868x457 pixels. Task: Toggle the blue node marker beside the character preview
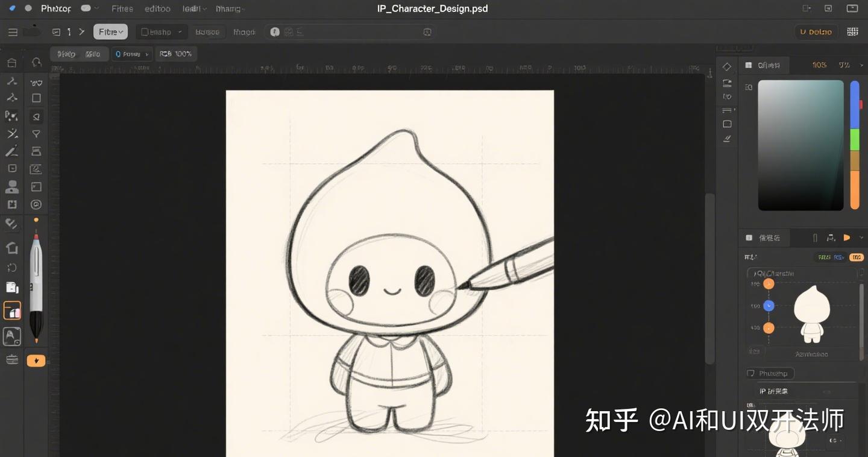coord(768,306)
